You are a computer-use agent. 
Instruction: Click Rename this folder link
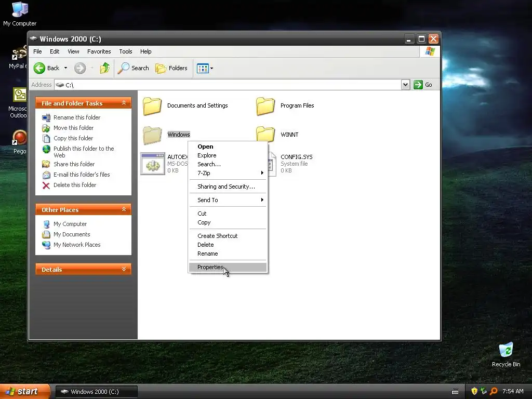click(77, 117)
